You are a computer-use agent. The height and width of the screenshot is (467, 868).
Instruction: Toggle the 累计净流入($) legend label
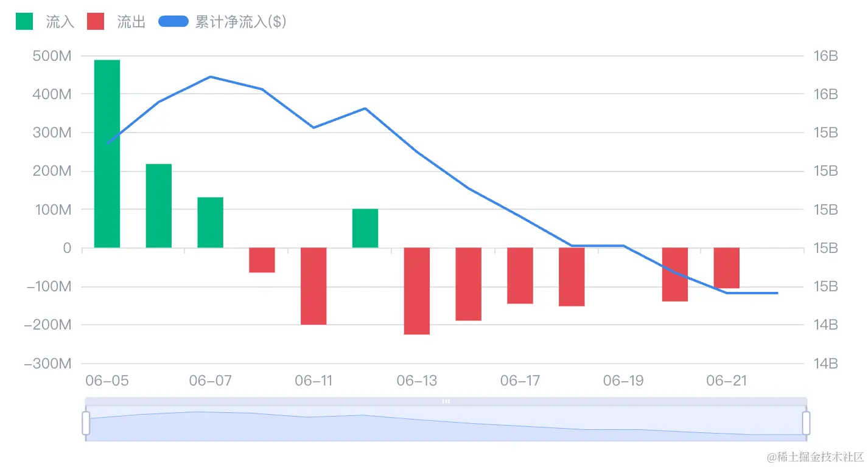(x=241, y=22)
